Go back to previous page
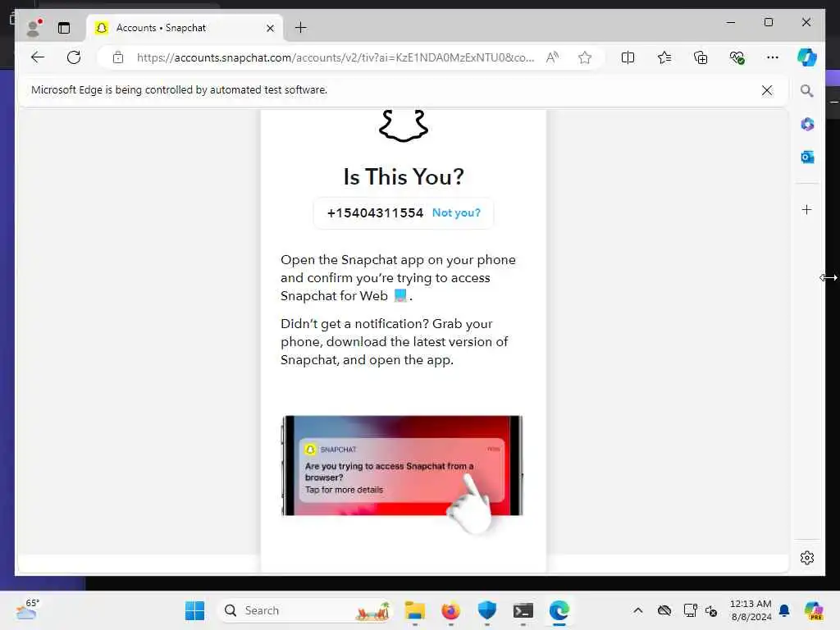Image resolution: width=840 pixels, height=630 pixels. pyautogui.click(x=38, y=57)
